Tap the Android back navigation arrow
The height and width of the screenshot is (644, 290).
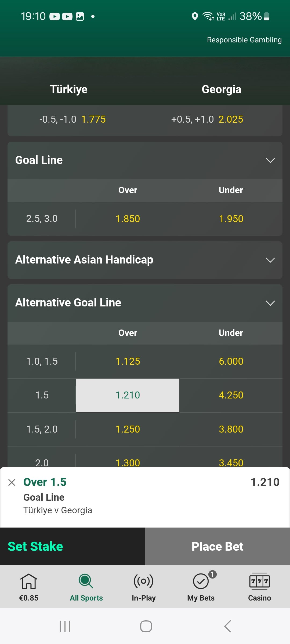(227, 626)
